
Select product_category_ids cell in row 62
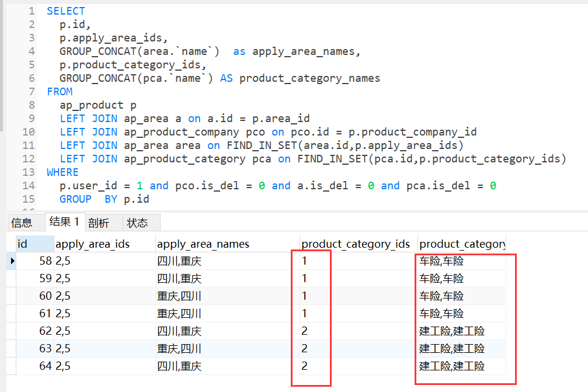[x=359, y=331]
